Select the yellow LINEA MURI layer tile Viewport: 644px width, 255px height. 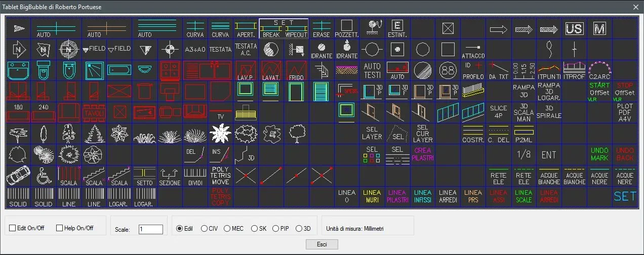click(x=372, y=196)
